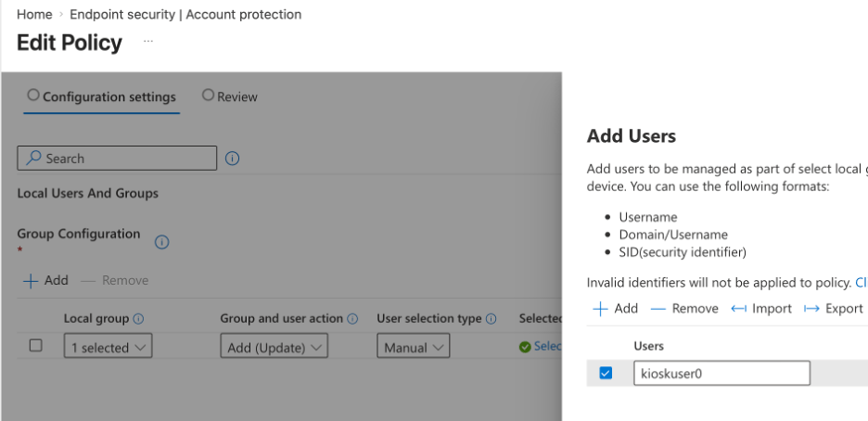Open the '1 selected' Local group dropdown
The width and height of the screenshot is (868, 421).
click(108, 348)
